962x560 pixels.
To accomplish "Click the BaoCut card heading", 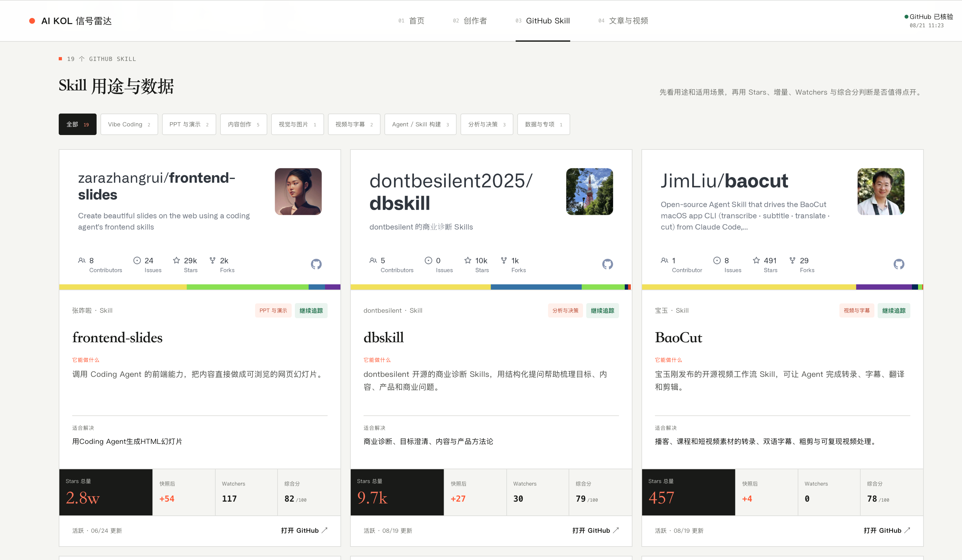I will point(678,338).
